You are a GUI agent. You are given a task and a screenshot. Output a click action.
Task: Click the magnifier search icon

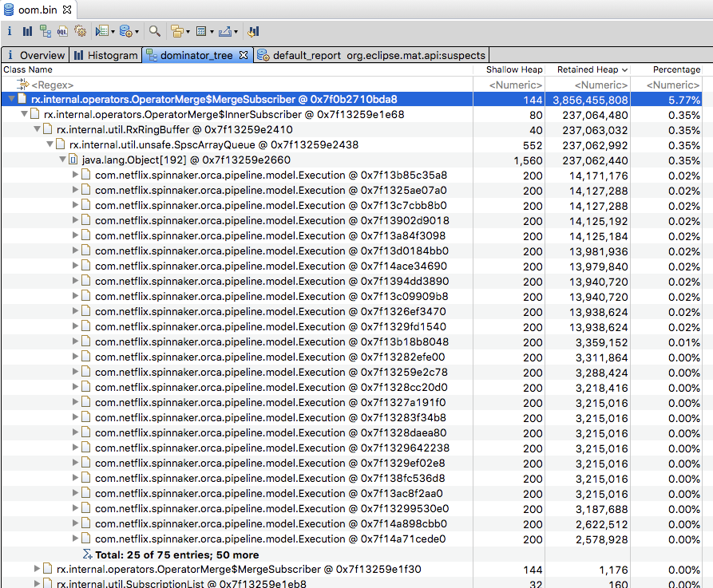point(155,31)
